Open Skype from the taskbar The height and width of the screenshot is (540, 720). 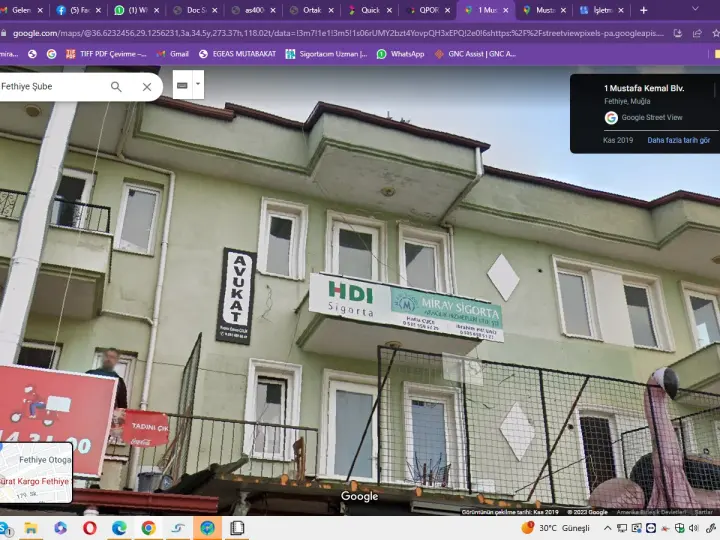[6, 528]
